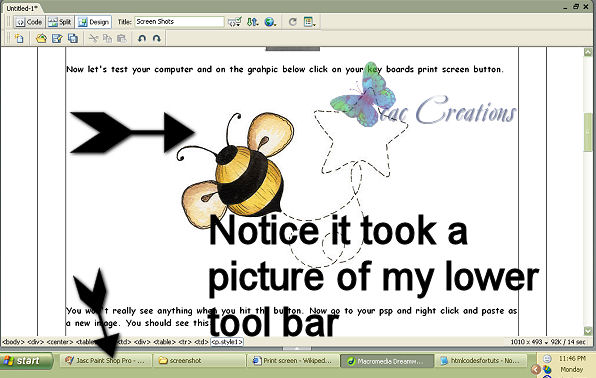The image size is (596, 378).
Task: Select the <body> tag in tag selector
Action: pyautogui.click(x=13, y=342)
